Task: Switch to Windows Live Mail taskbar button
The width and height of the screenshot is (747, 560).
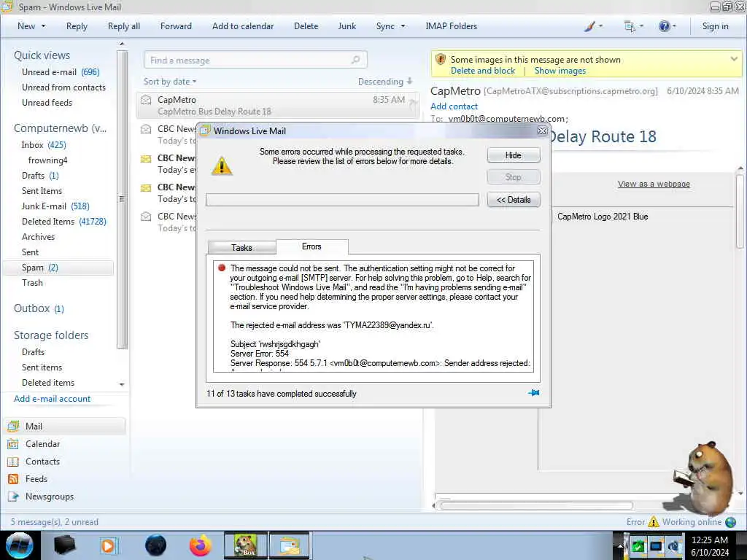Action: click(289, 545)
